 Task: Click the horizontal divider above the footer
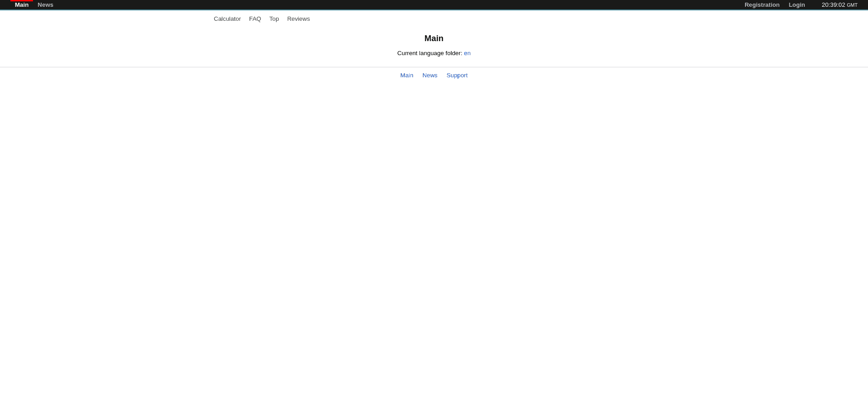(434, 67)
